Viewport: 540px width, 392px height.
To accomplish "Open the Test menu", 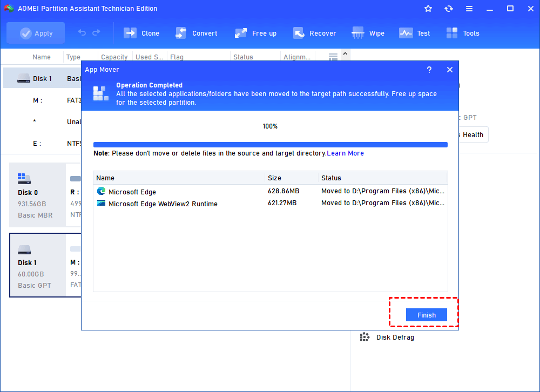I will (x=414, y=33).
